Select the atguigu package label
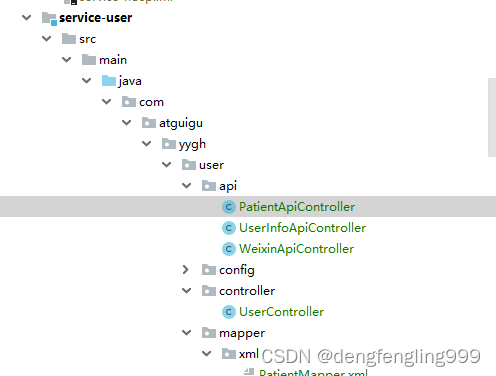The image size is (496, 376). (181, 123)
